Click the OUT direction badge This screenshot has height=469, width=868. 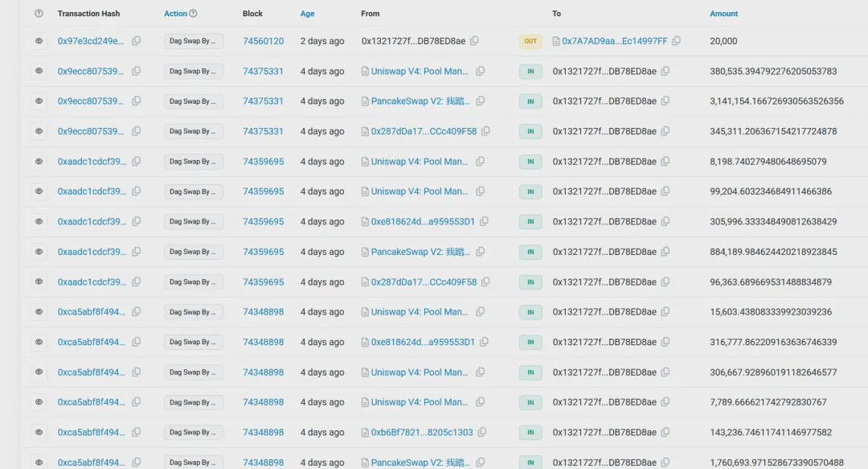point(530,41)
